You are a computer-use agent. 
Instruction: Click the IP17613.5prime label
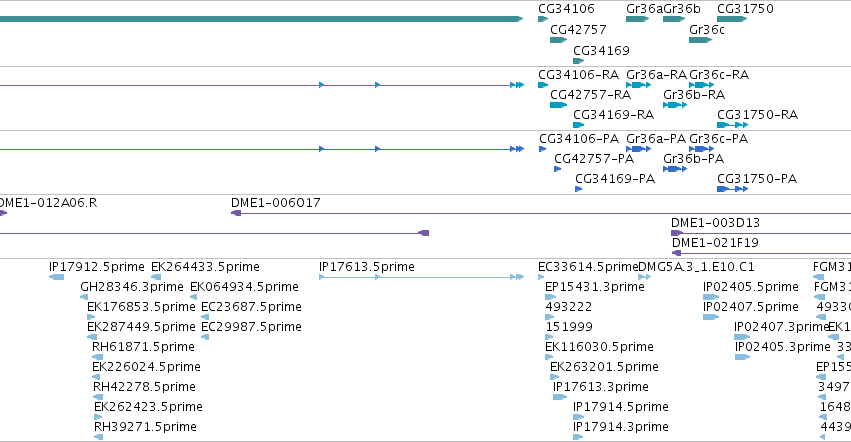click(367, 267)
